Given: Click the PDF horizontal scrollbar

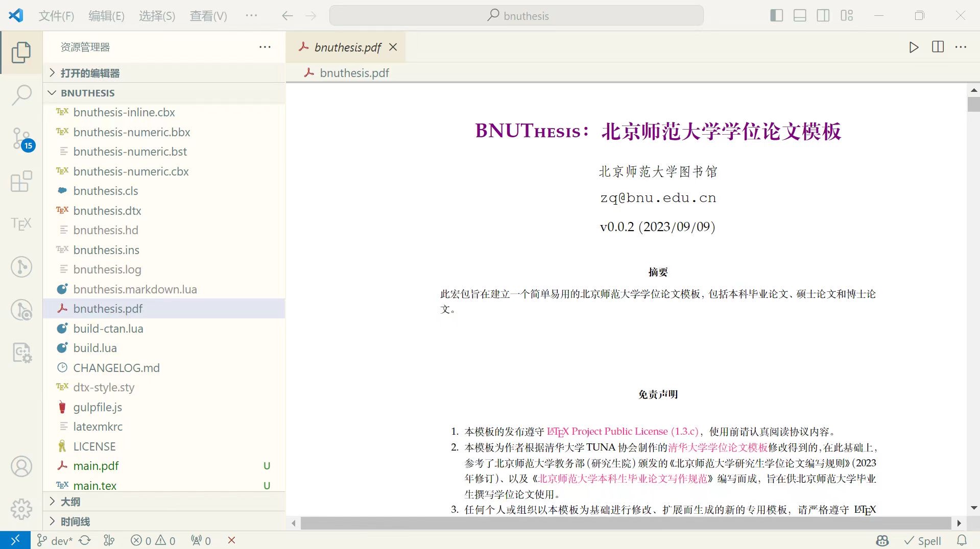Looking at the screenshot, I should tap(626, 523).
